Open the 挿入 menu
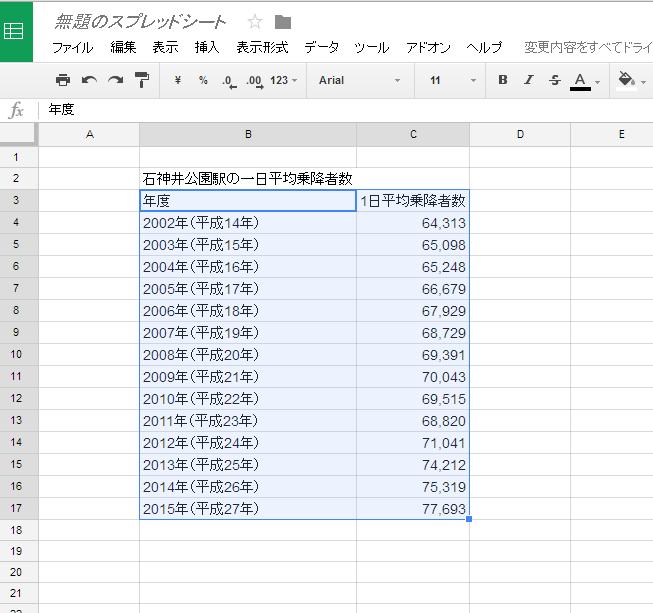The width and height of the screenshot is (653, 613). point(207,47)
